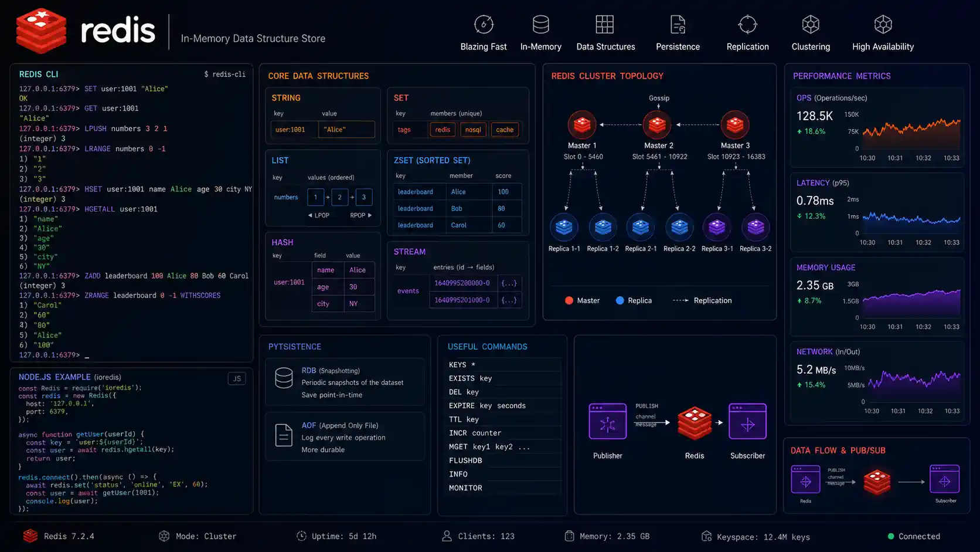The height and width of the screenshot is (552, 980).
Task: Click the In-Memory database icon
Action: 540,25
